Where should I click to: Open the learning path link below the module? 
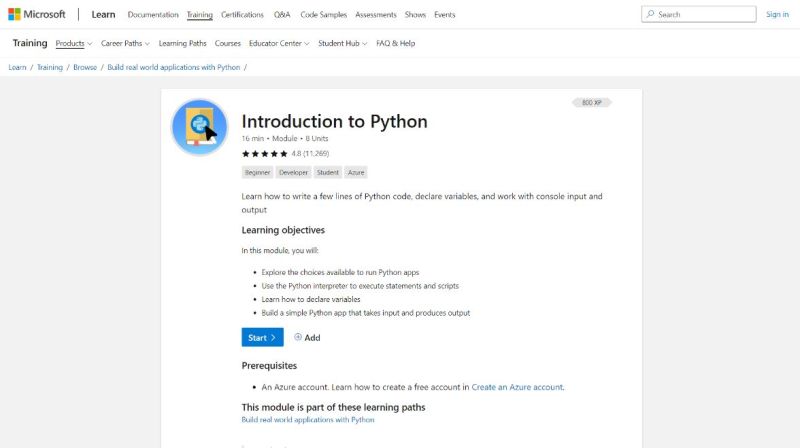point(308,419)
